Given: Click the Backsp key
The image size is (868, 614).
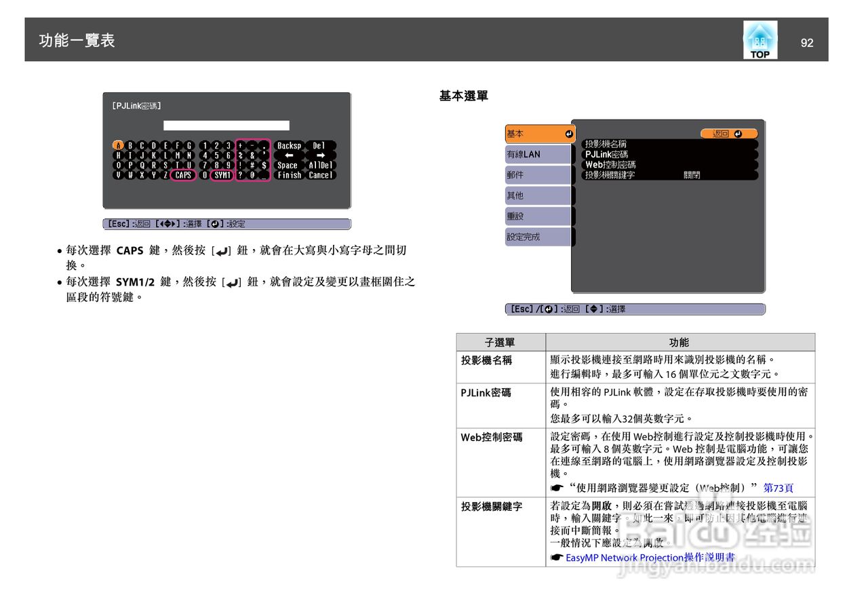Looking at the screenshot, I should point(289,145).
